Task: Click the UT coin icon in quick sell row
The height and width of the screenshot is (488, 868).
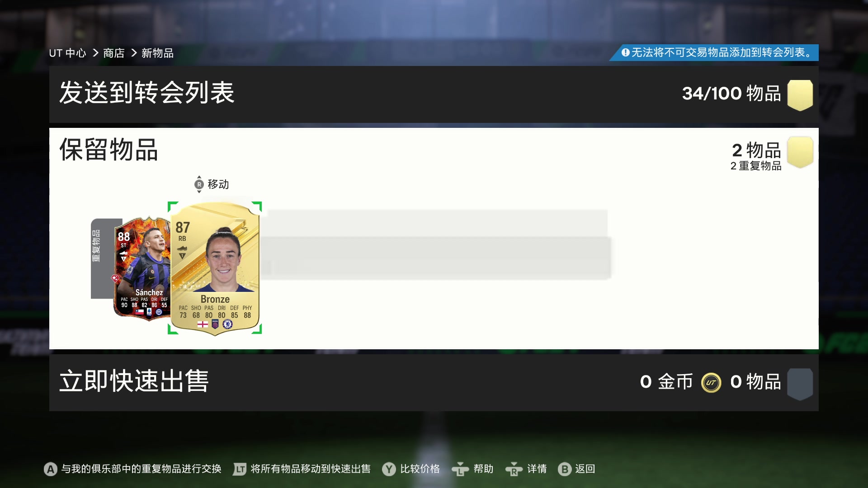Action: (711, 383)
